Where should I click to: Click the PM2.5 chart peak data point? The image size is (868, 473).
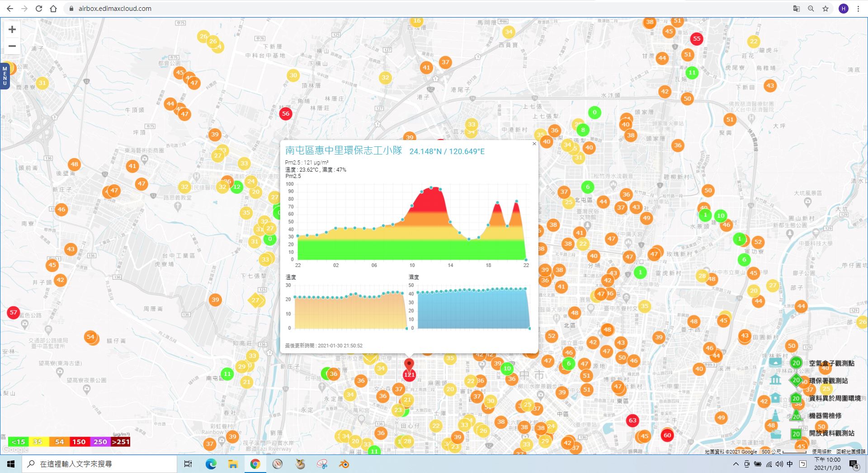point(431,187)
